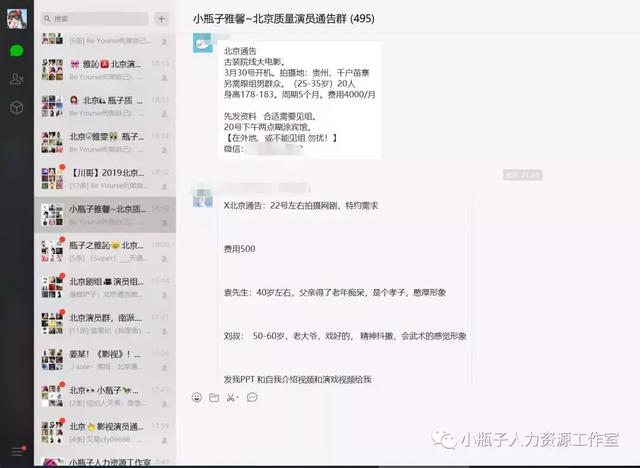Screen dimensions: 640x468
Task: Select the 小瓶子雅馨~北京质 conversation row
Action: (x=105, y=215)
